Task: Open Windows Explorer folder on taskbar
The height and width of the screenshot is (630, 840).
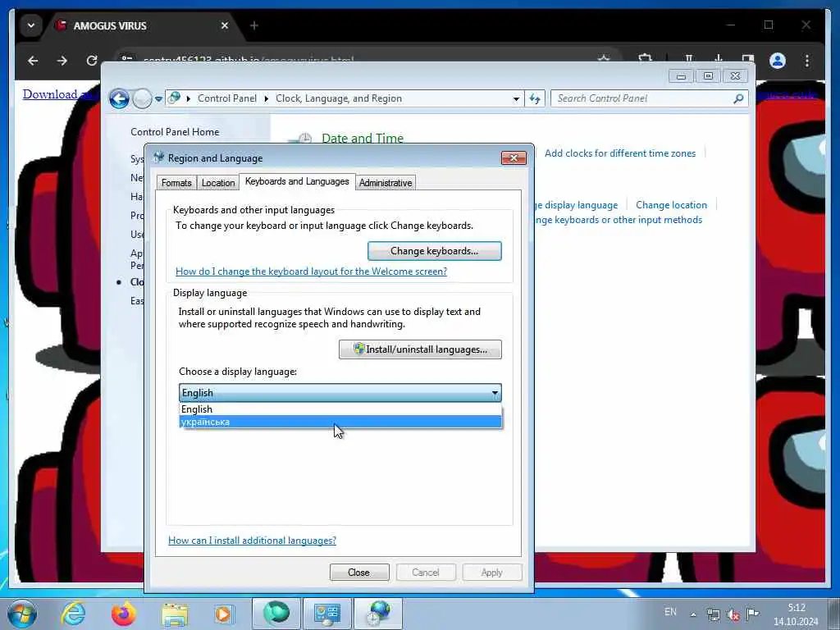Action: pos(175,614)
